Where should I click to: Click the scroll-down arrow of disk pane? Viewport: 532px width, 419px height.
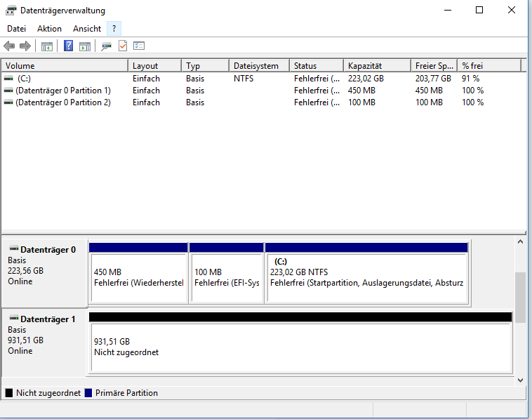click(x=521, y=380)
